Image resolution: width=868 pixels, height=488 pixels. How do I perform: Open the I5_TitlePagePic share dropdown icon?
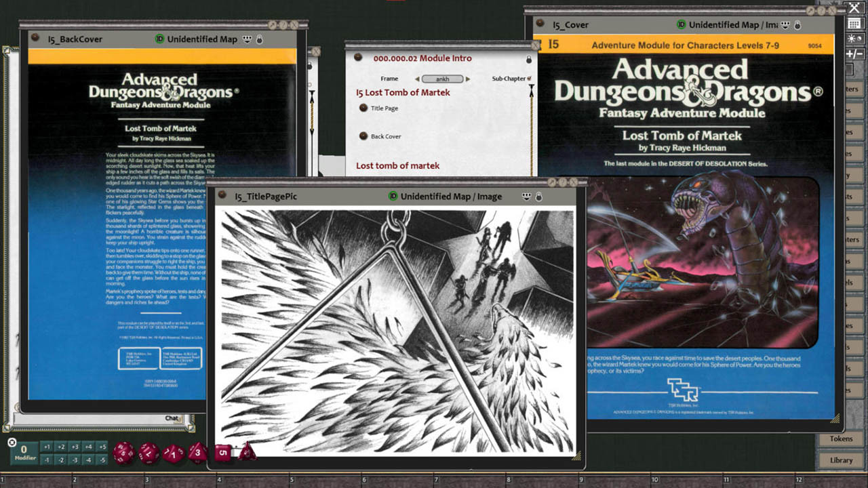click(x=526, y=197)
